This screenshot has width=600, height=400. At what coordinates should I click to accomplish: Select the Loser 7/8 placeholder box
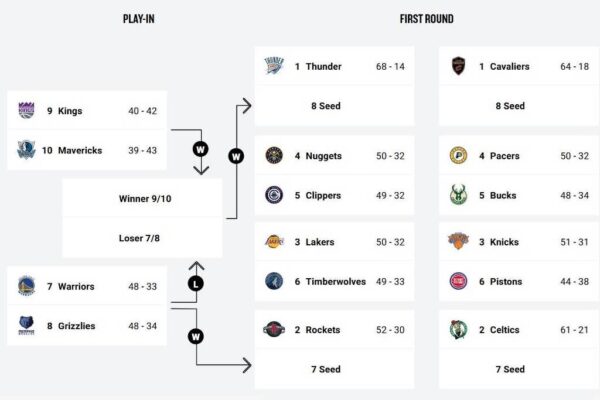[142, 238]
